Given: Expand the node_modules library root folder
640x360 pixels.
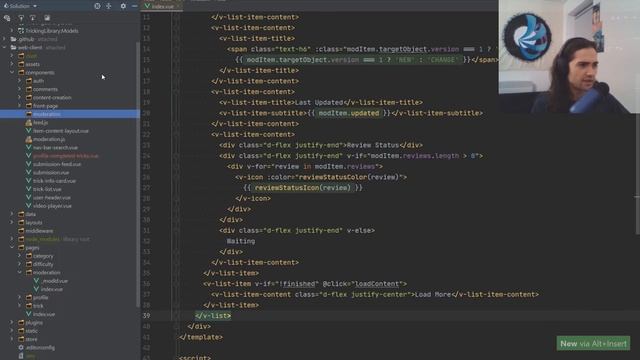Looking at the screenshot, I should click(x=12, y=239).
